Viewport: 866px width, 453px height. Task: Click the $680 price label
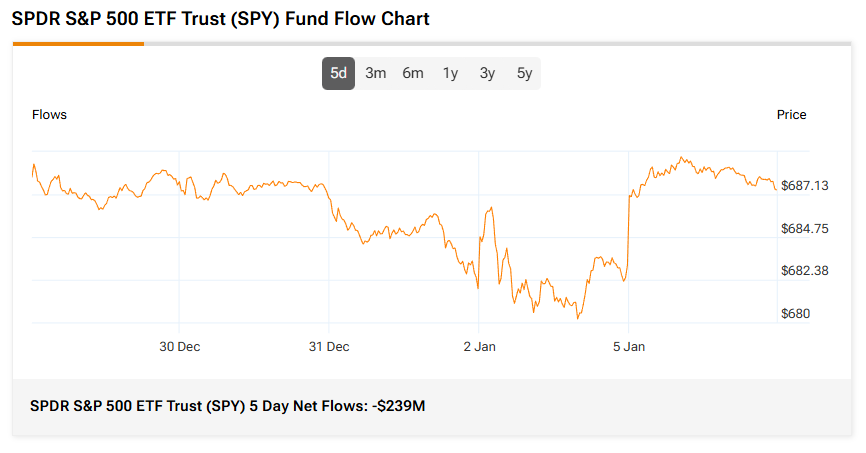click(x=796, y=314)
